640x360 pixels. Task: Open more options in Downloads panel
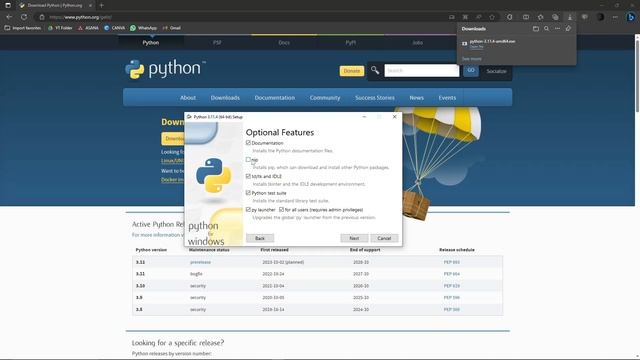point(557,29)
